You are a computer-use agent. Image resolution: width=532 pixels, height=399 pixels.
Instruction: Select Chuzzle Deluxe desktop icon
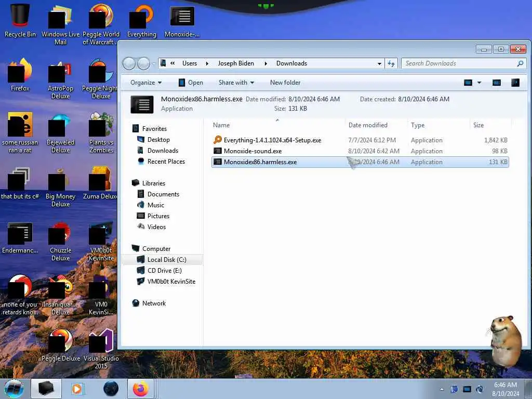click(x=60, y=241)
